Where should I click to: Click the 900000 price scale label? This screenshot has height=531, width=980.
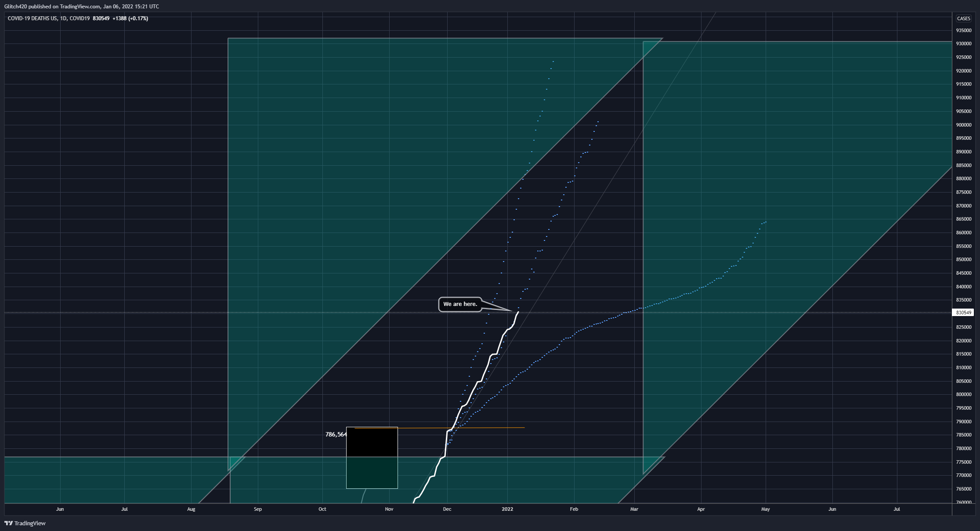(x=963, y=125)
